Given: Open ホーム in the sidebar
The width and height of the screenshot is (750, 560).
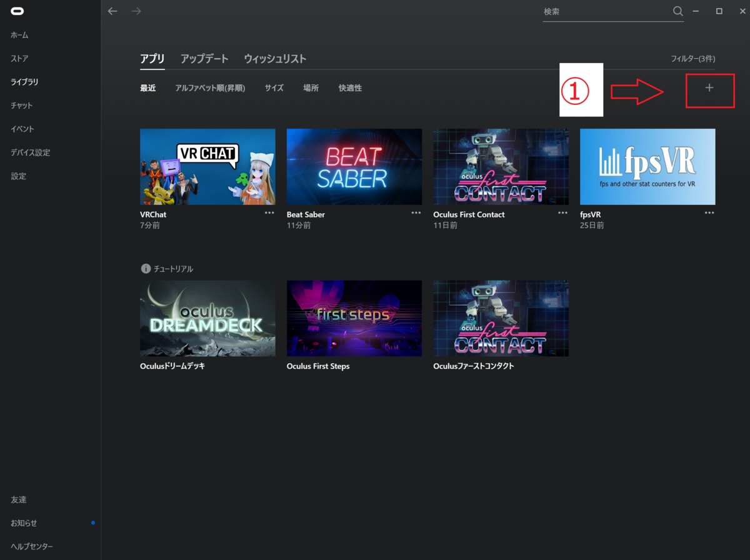Looking at the screenshot, I should coord(19,35).
